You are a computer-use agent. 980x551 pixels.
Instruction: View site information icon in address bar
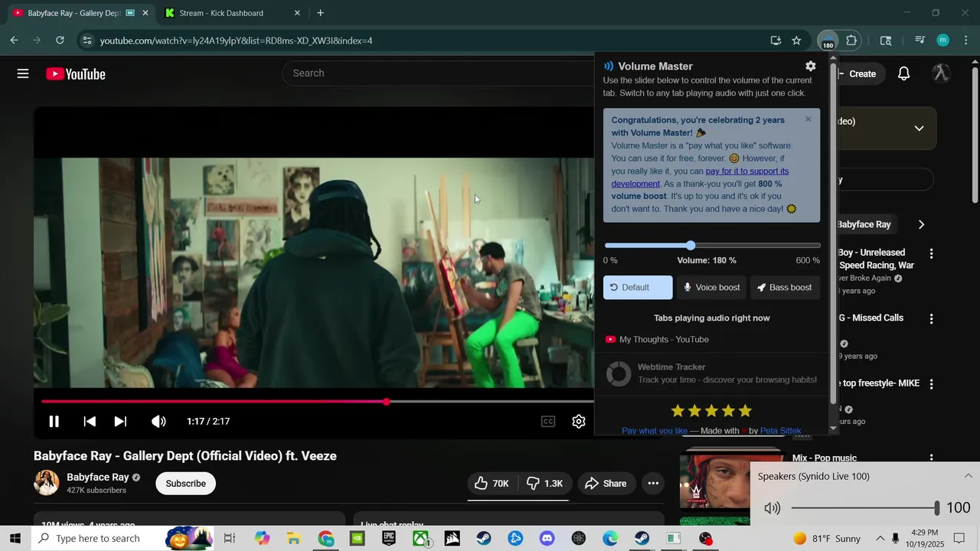tap(87, 41)
